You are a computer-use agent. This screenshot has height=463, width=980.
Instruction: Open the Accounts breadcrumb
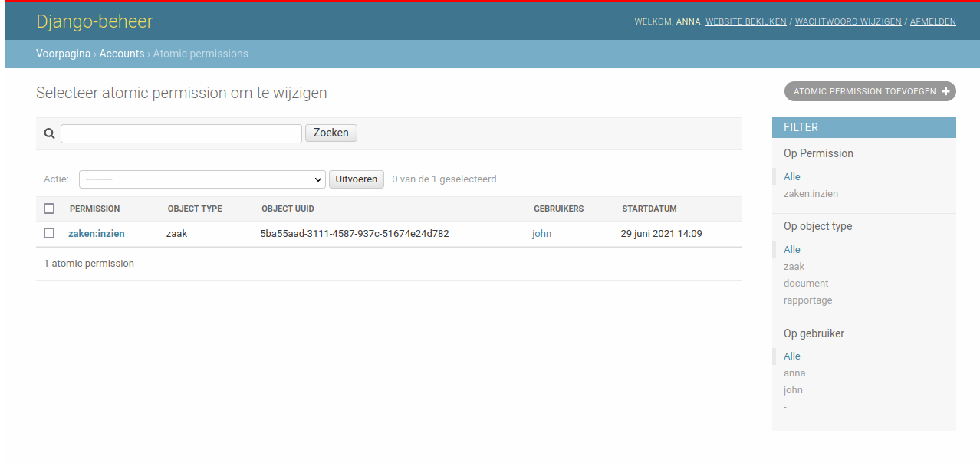[121, 54]
